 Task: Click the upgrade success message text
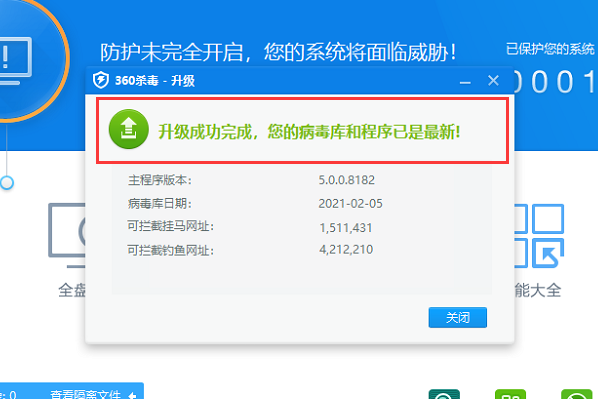[x=309, y=132]
